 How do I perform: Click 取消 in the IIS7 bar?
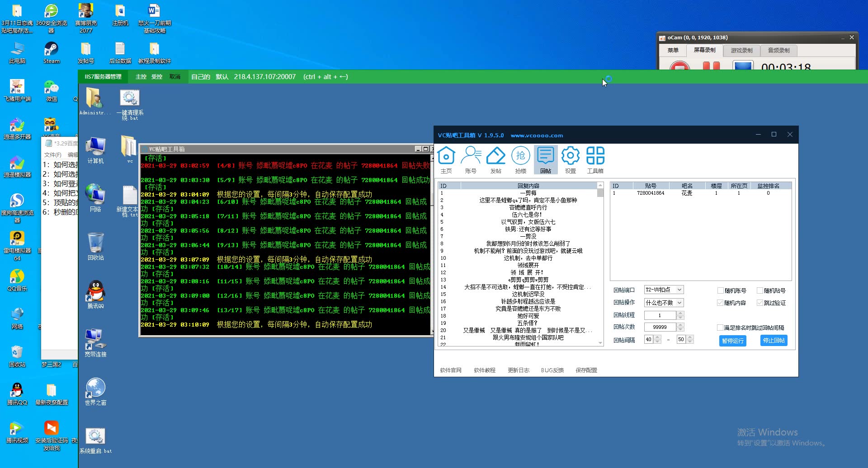pos(175,77)
